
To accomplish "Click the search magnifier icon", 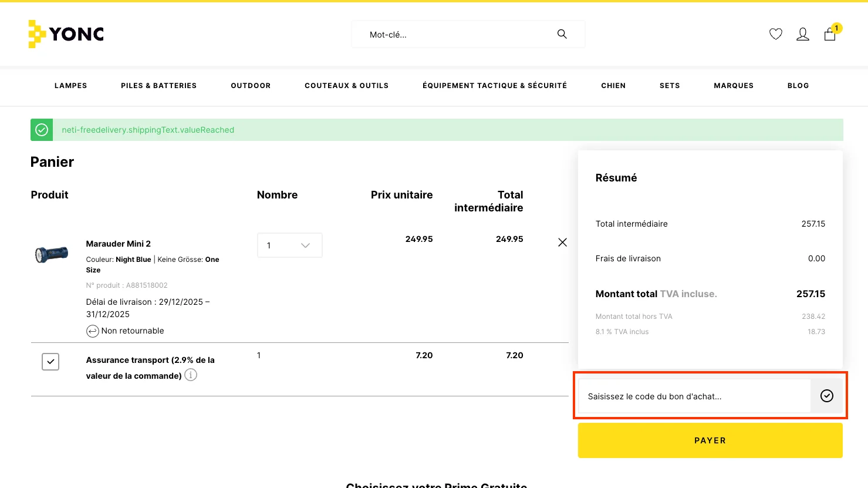I will (562, 34).
